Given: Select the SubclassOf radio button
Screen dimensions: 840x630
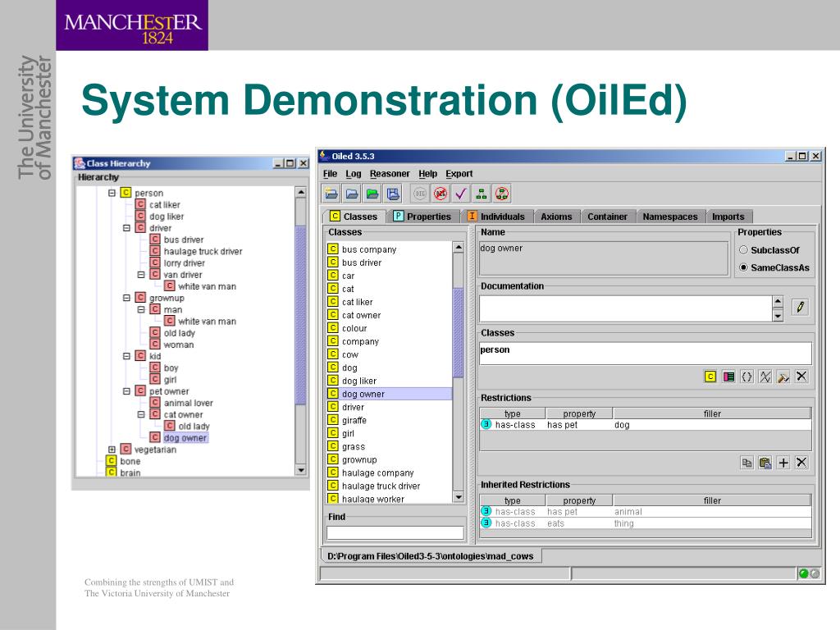Looking at the screenshot, I should 743,249.
